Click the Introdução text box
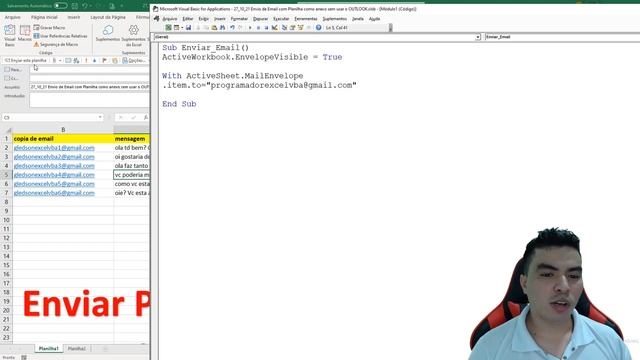This screenshot has width=640, height=360. [89, 100]
